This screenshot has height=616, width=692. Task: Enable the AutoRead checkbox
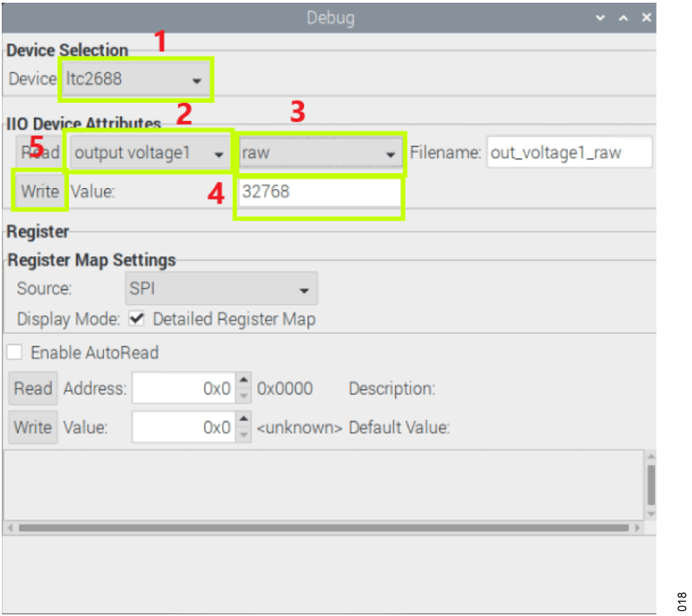tap(15, 352)
